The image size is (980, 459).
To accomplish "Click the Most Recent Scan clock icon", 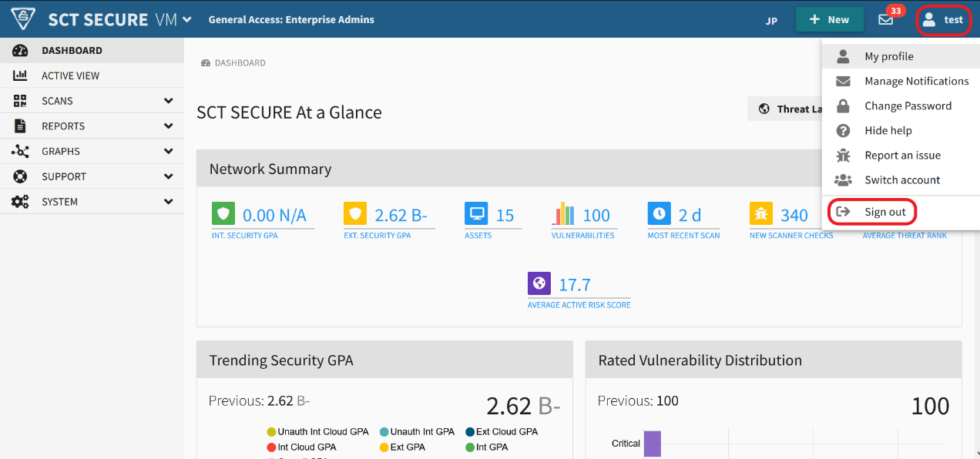I will tap(659, 213).
